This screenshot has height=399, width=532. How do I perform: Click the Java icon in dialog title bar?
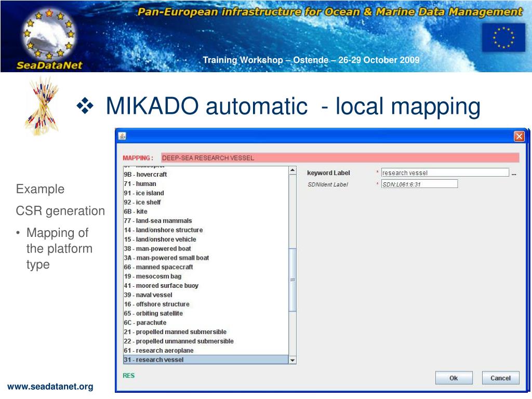pyautogui.click(x=122, y=136)
